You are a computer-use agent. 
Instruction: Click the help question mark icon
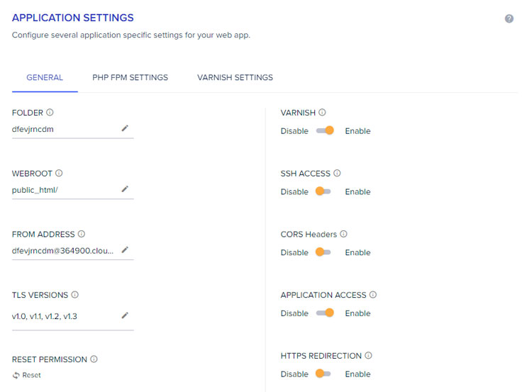pyautogui.click(x=509, y=18)
